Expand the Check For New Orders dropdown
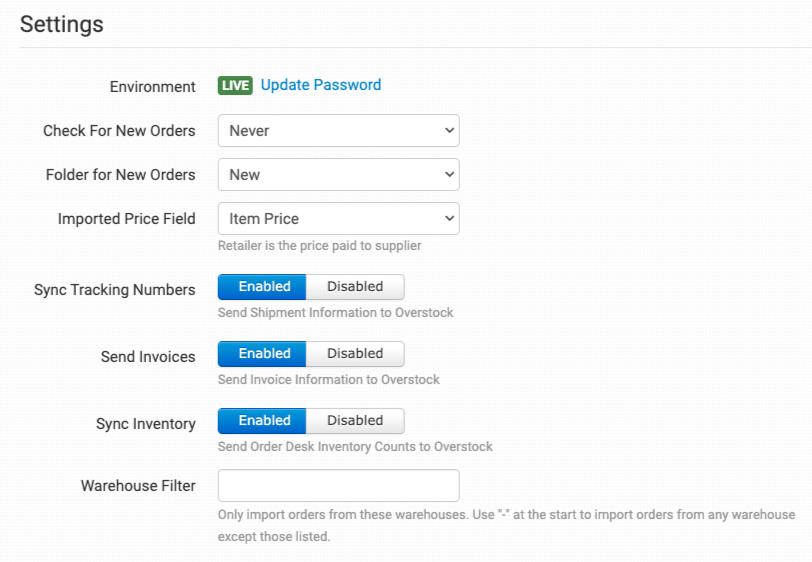The image size is (812, 562). [338, 130]
